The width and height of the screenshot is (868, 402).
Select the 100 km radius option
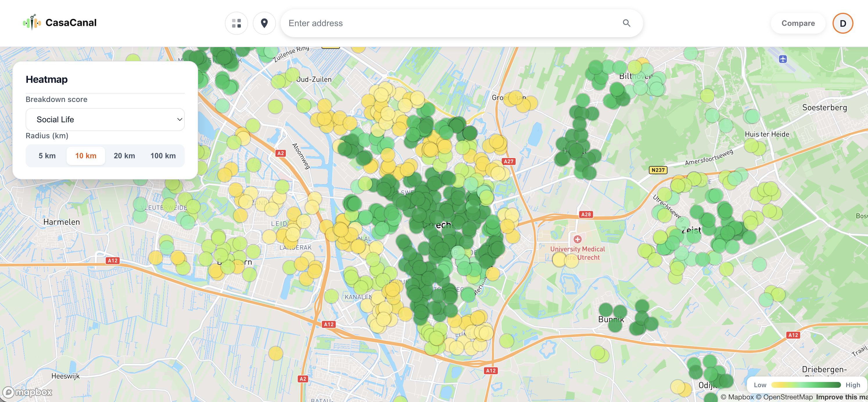[163, 156]
